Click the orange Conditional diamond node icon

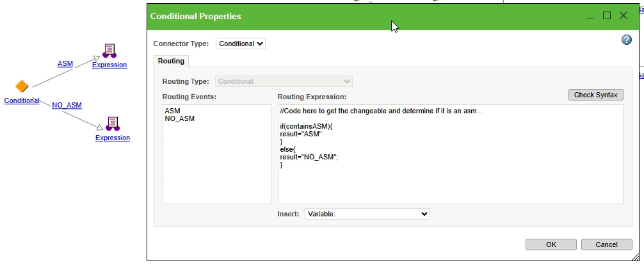click(22, 86)
